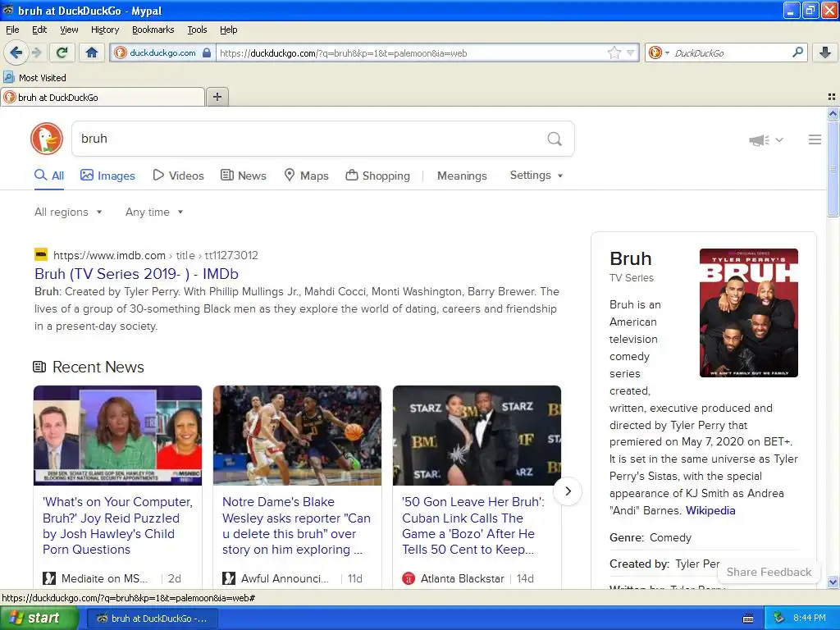Switch to the Videos tab
The width and height of the screenshot is (840, 630).
tap(178, 176)
